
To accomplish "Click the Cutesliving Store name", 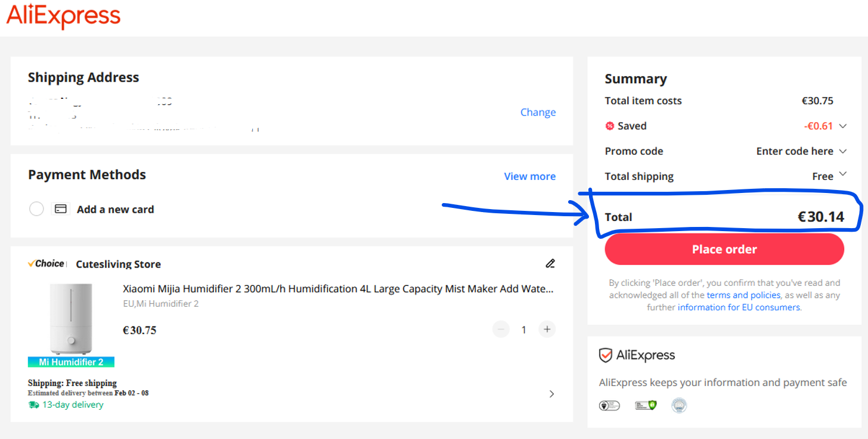I will pos(118,264).
